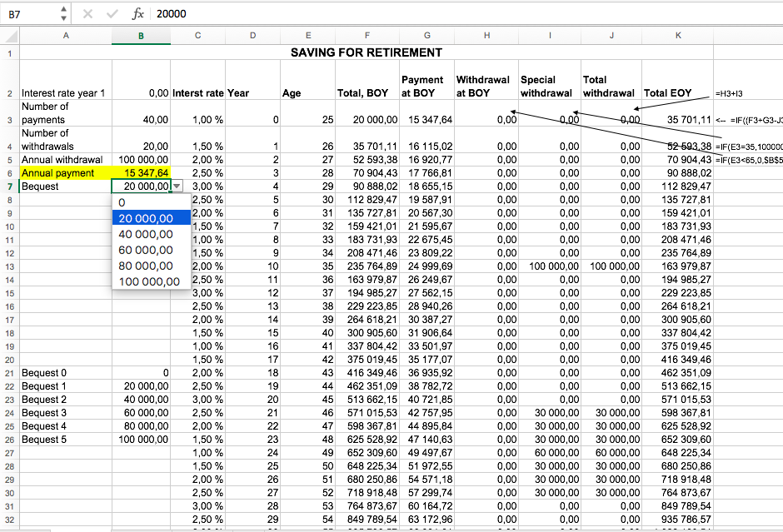Choose 100 000,00 in the dropdown list
This screenshot has width=783, height=532.
[x=152, y=281]
